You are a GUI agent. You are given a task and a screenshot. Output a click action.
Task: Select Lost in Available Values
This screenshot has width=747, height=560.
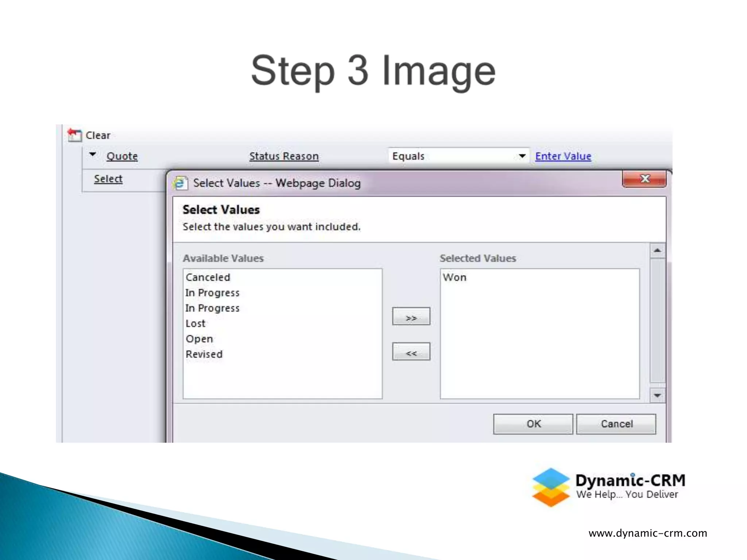(x=196, y=323)
